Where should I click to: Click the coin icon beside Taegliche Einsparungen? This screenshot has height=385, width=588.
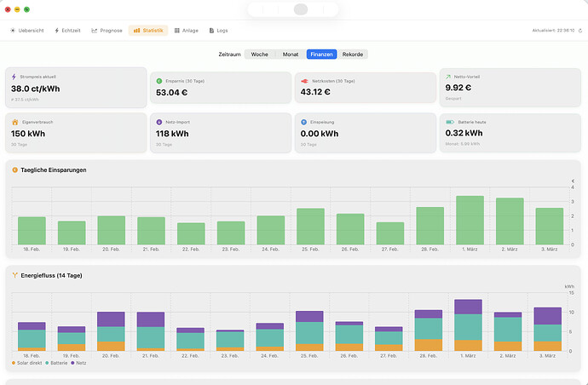point(15,170)
